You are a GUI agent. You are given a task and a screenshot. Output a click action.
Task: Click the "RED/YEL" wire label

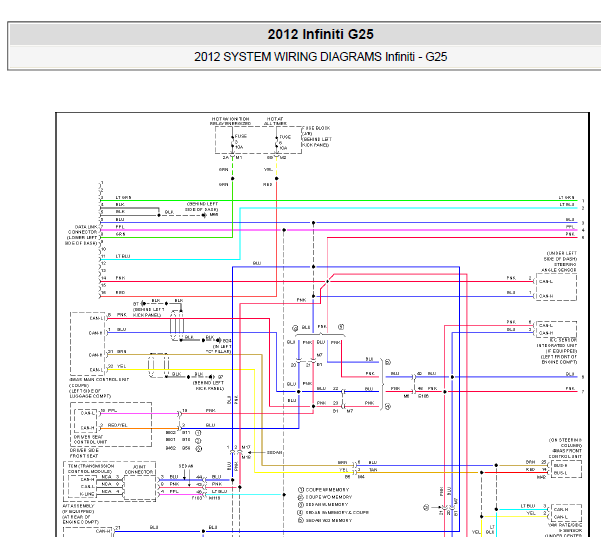[x=117, y=425]
